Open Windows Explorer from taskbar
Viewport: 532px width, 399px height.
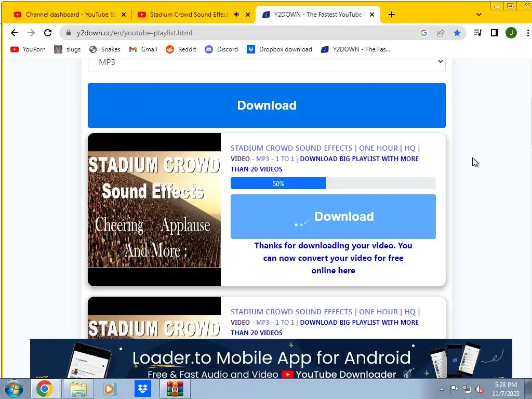[78, 389]
